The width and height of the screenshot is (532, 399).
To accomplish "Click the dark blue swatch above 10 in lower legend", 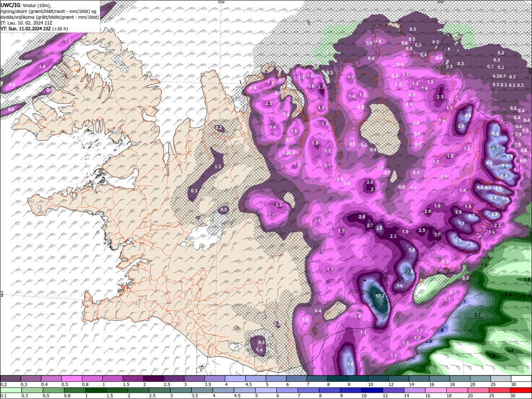I will click(x=372, y=390).
